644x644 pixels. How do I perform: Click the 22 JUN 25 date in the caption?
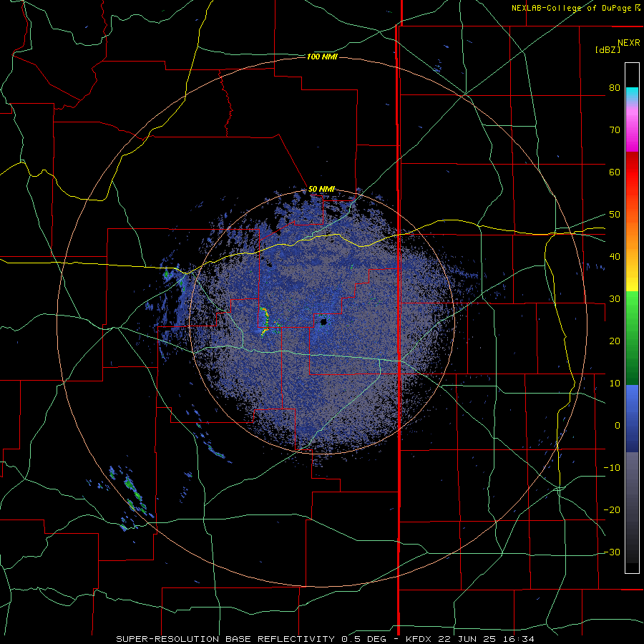tap(466, 639)
